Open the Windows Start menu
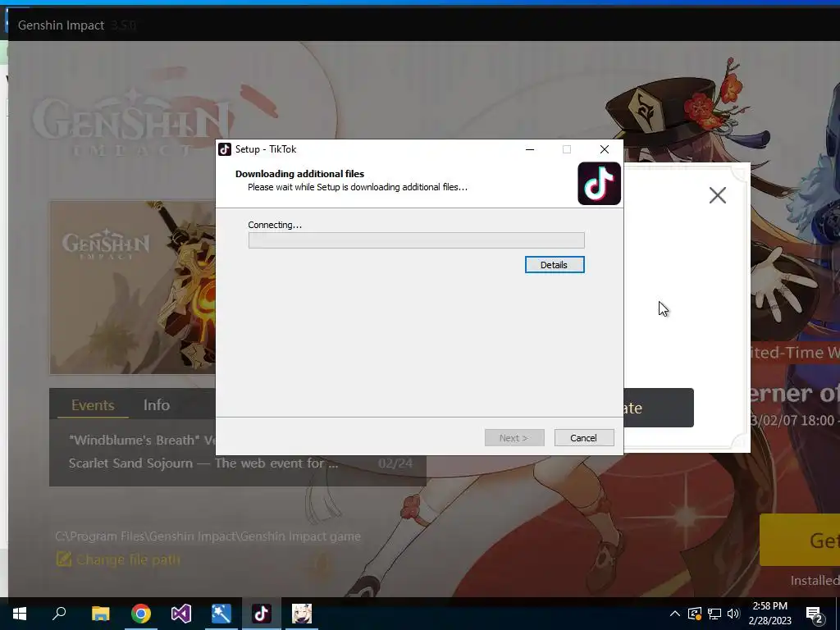The height and width of the screenshot is (630, 840). pyautogui.click(x=20, y=614)
